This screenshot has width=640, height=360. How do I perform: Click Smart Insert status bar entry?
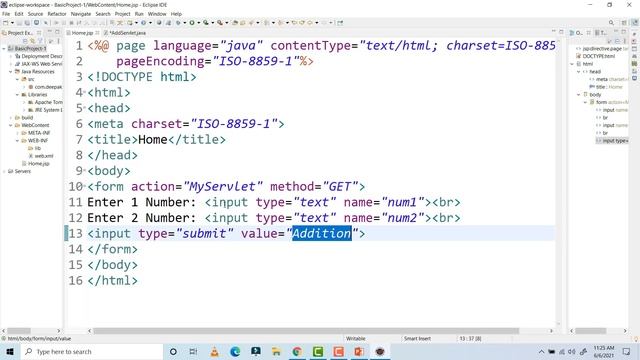click(x=417, y=339)
